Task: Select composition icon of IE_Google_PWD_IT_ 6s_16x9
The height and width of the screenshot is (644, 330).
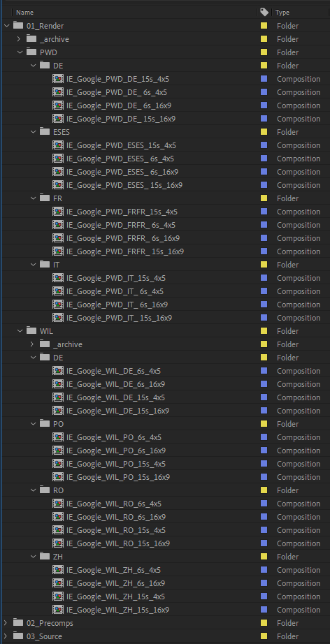Action: [x=58, y=305]
